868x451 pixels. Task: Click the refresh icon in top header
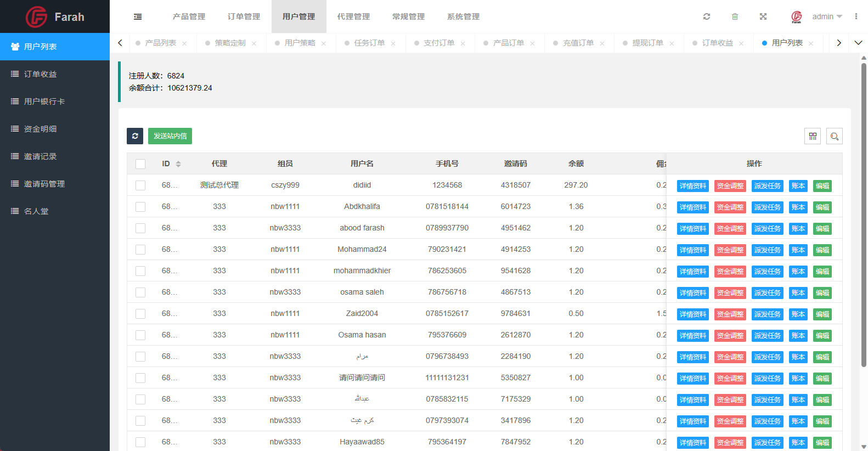click(x=707, y=16)
